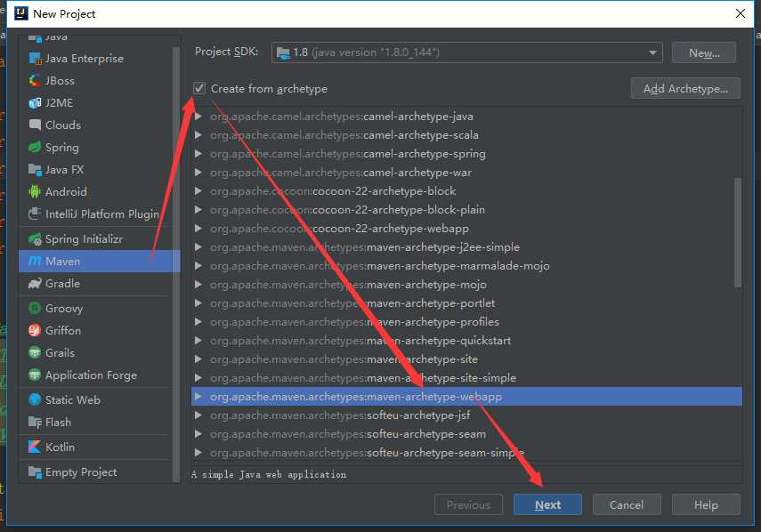
Task: Click the project type list scrollbar
Action: 176,264
